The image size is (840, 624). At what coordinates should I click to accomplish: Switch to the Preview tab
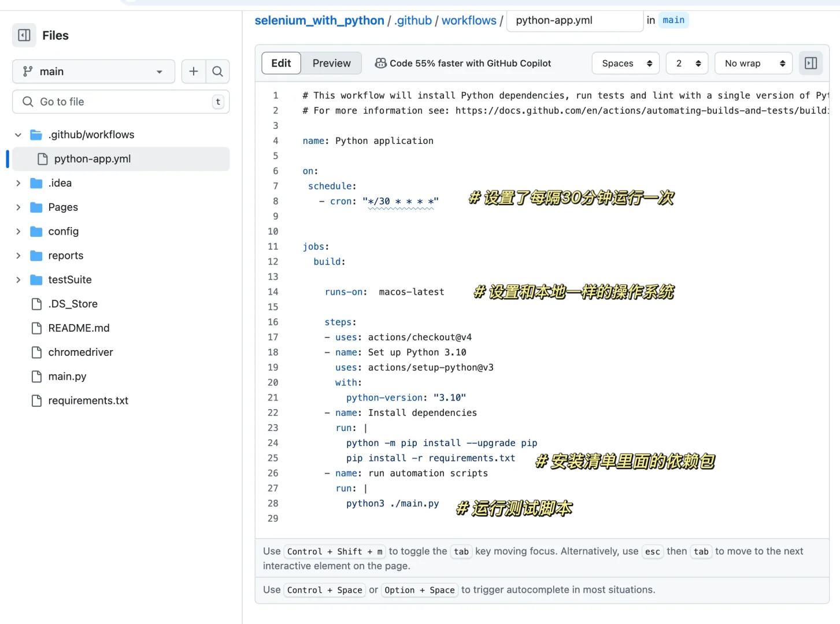[332, 63]
